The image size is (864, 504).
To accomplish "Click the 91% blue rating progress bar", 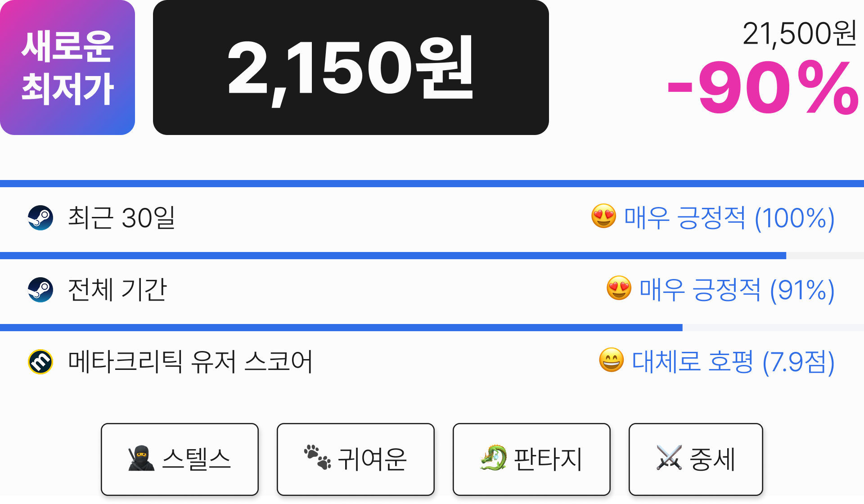I will pos(393,256).
